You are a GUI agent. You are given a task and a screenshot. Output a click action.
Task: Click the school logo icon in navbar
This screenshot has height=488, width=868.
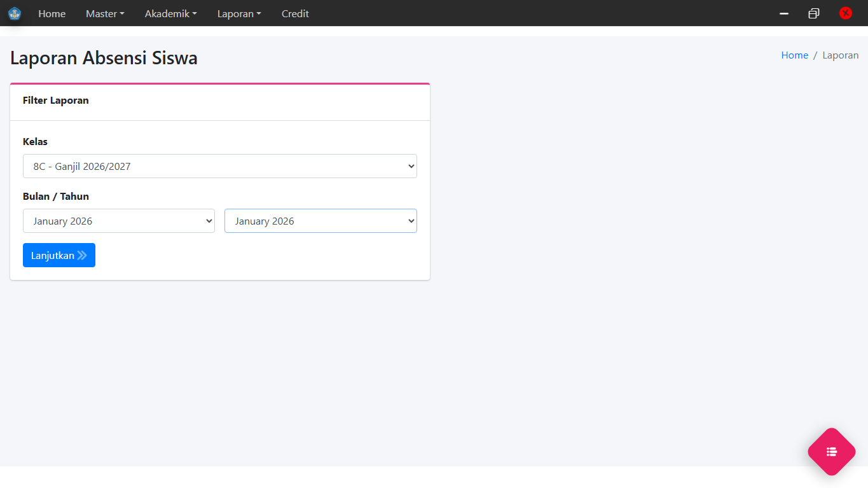[x=15, y=13]
